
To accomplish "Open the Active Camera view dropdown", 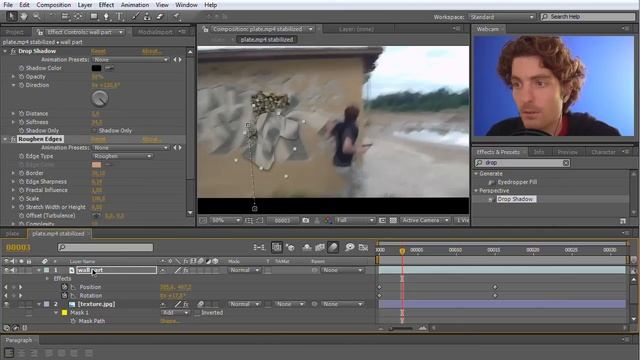I will pos(425,220).
